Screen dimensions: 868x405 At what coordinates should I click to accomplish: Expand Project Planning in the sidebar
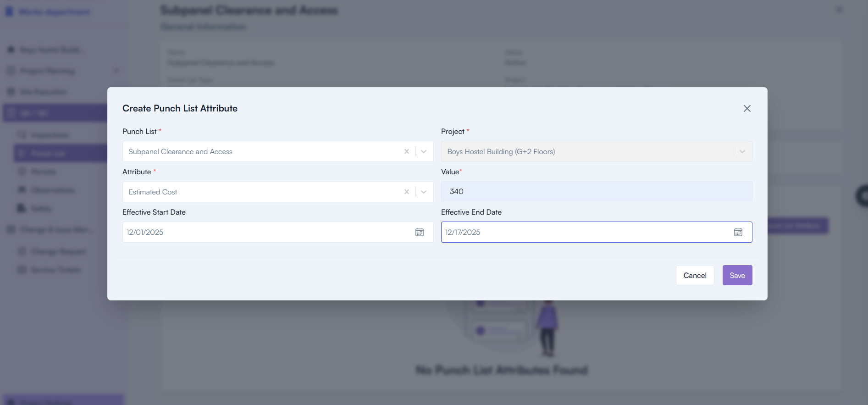point(116,71)
